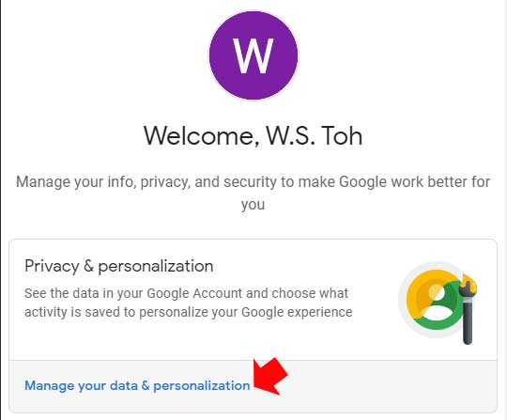Select the W.S. Toh name in the heading
This screenshot has height=420, width=507.
coord(314,135)
